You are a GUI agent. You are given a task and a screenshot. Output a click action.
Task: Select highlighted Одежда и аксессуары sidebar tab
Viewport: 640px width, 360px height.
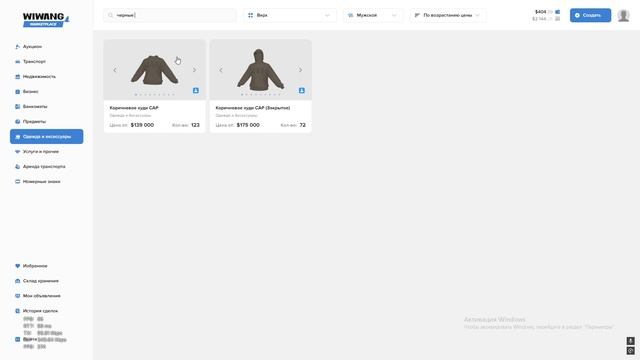pyautogui.click(x=47, y=136)
